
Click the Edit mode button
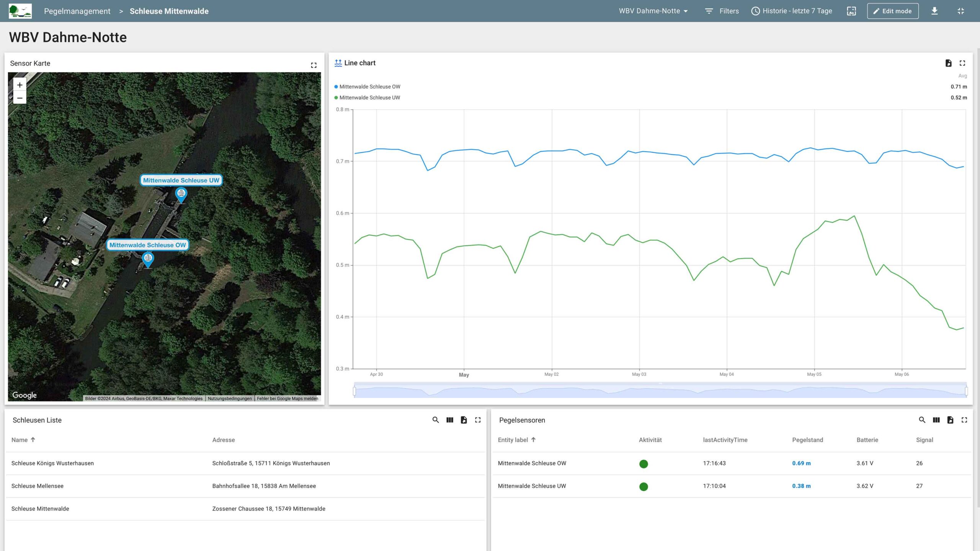[x=892, y=11]
